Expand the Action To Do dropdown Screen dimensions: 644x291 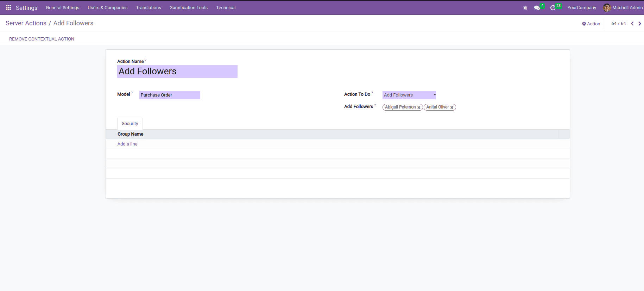click(x=409, y=95)
